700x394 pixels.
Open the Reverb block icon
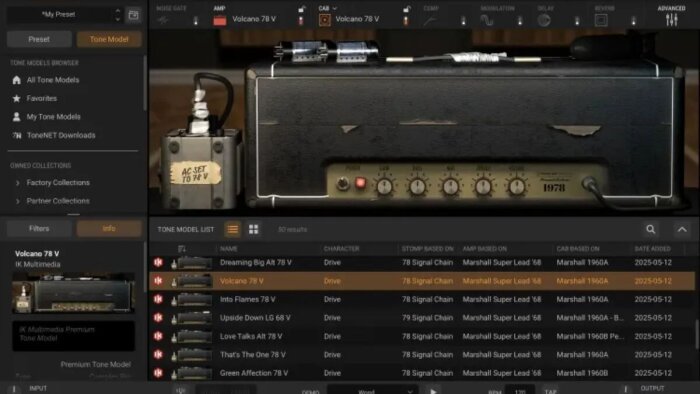coord(601,20)
